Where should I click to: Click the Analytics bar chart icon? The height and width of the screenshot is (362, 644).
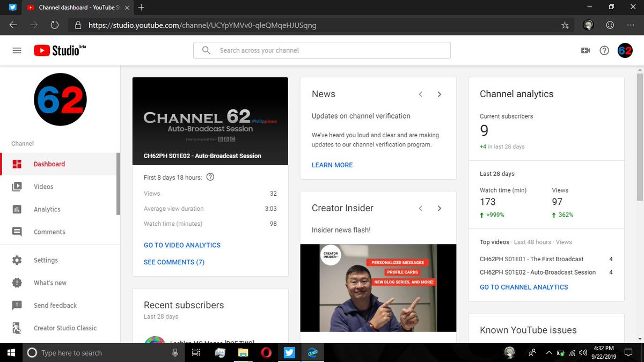[17, 209]
